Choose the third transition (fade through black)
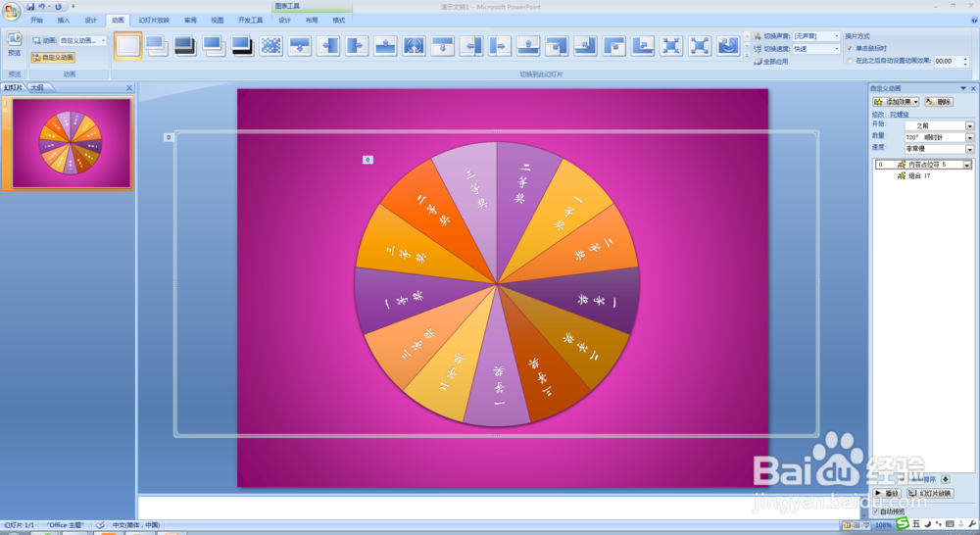 click(185, 46)
